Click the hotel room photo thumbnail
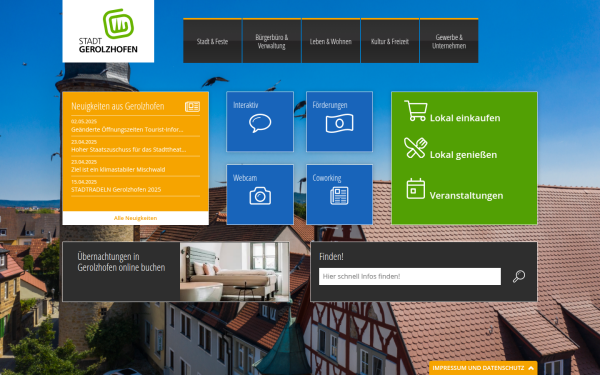600x375 pixels. (235, 272)
